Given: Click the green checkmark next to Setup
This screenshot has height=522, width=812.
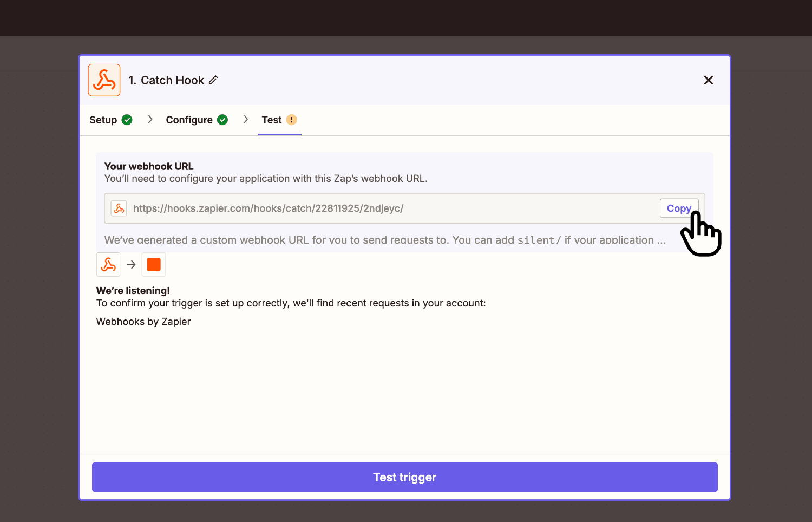Looking at the screenshot, I should point(127,120).
